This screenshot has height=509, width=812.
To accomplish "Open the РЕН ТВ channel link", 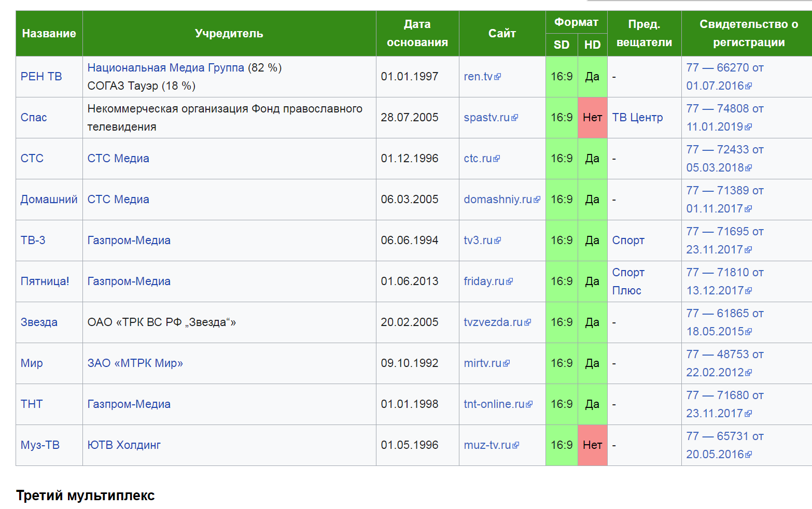I will coord(41,77).
